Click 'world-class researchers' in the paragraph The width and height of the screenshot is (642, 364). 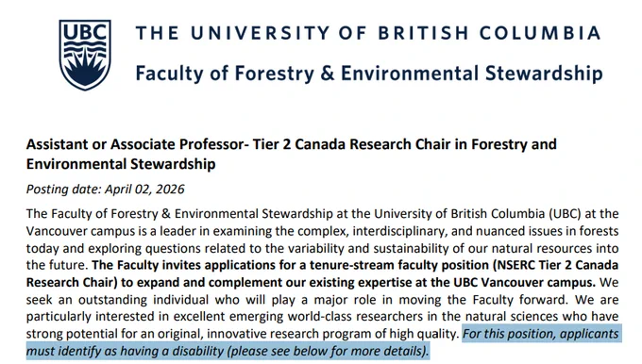(x=355, y=317)
